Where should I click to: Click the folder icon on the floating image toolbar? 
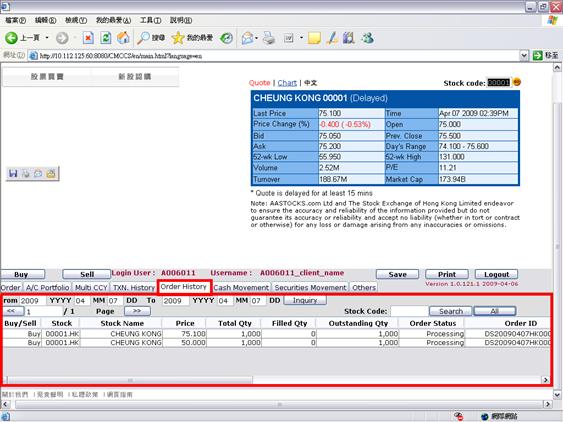pos(51,174)
